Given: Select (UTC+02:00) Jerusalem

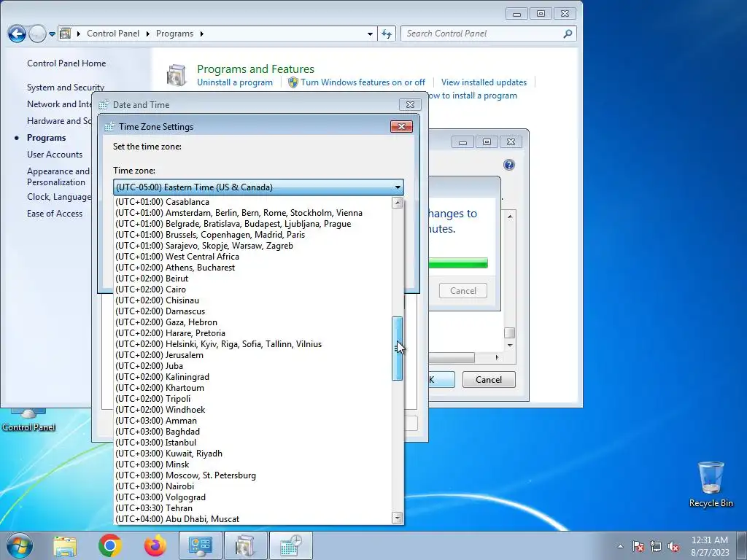Looking at the screenshot, I should (x=252, y=355).
